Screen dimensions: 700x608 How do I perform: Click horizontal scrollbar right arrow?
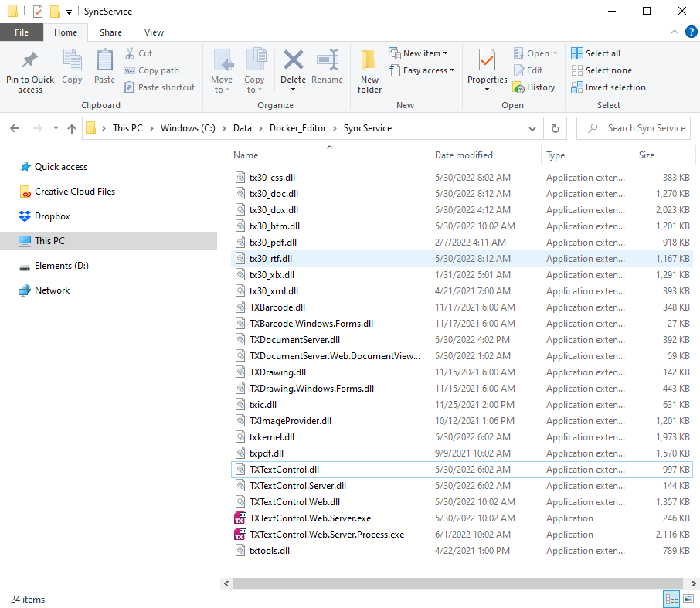pyautogui.click(x=693, y=583)
